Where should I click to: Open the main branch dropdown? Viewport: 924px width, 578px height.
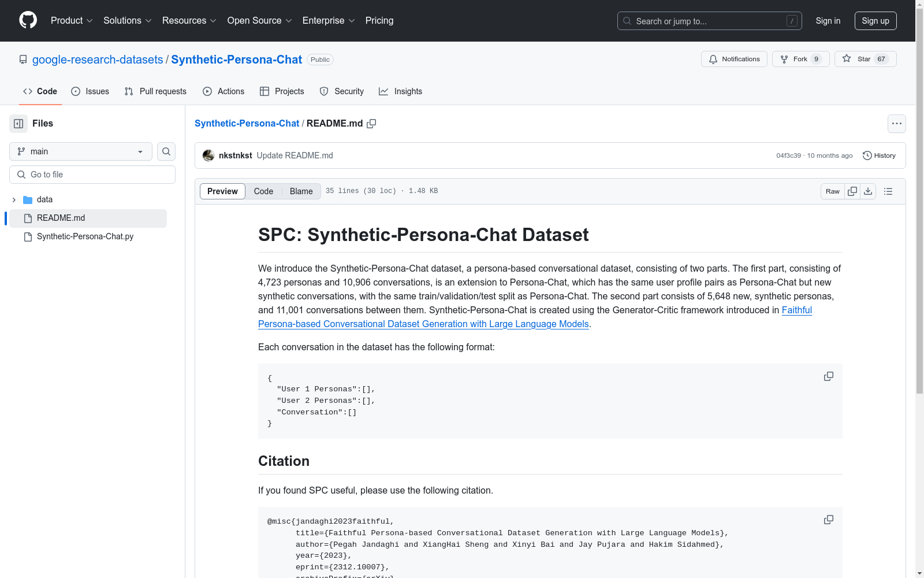point(81,151)
